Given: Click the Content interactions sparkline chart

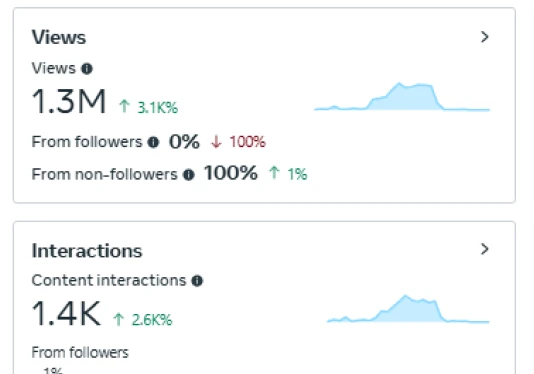Looking at the screenshot, I should [x=408, y=309].
